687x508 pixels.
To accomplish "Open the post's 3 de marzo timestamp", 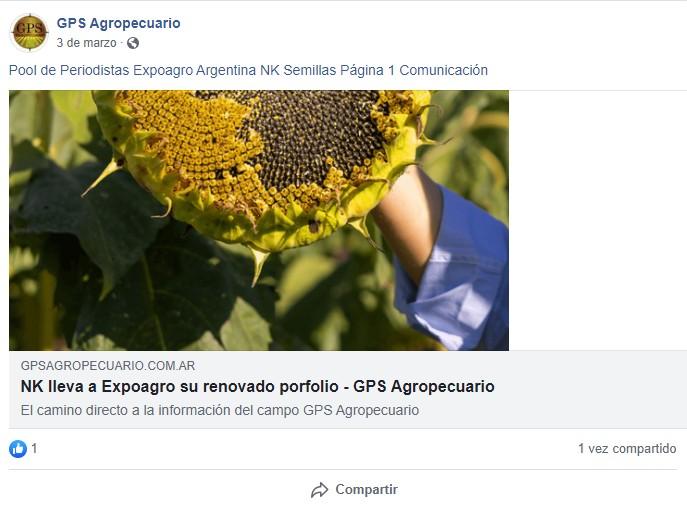I will 86,43.
